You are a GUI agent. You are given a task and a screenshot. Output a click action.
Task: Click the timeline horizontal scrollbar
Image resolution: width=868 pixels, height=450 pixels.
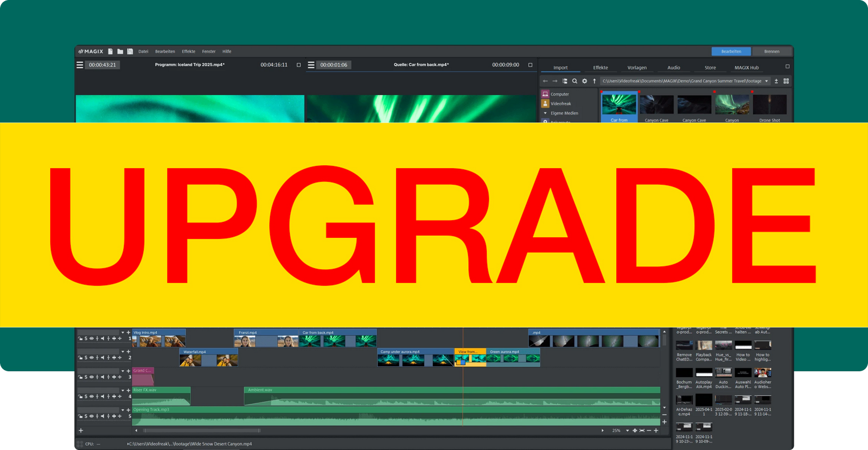202,430
